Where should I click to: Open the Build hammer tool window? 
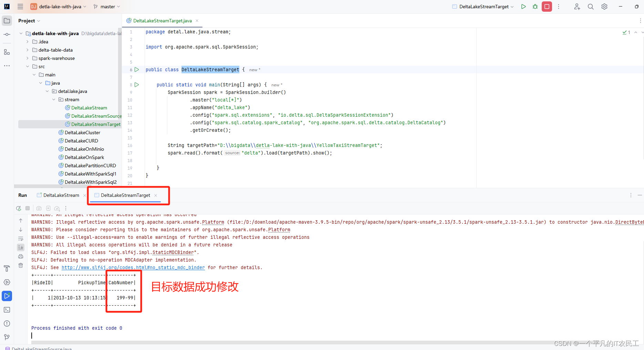[x=7, y=268]
